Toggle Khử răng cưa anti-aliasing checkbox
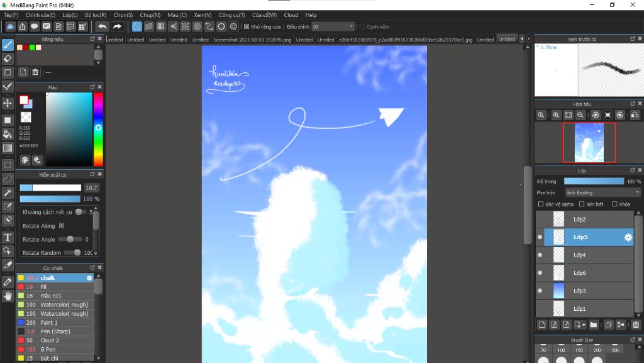The width and height of the screenshot is (644, 363). pos(247,26)
